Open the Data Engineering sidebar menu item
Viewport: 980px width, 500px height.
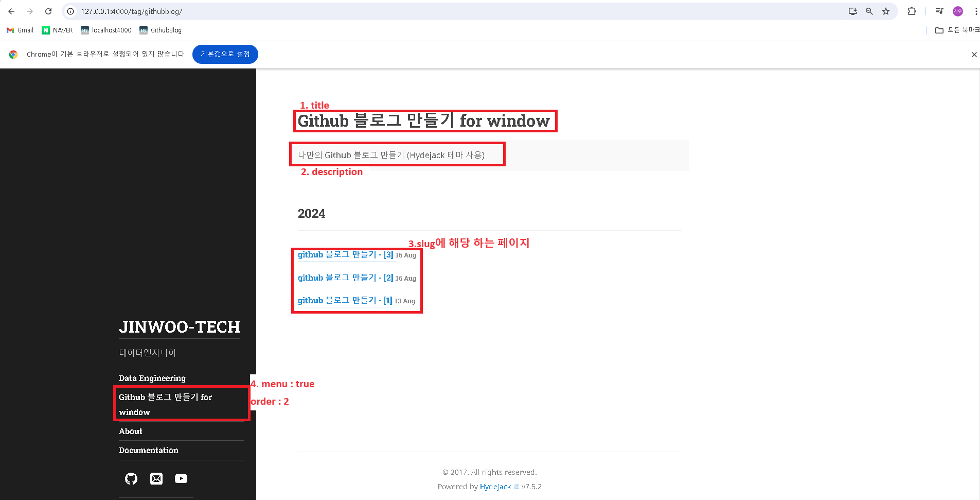(152, 378)
